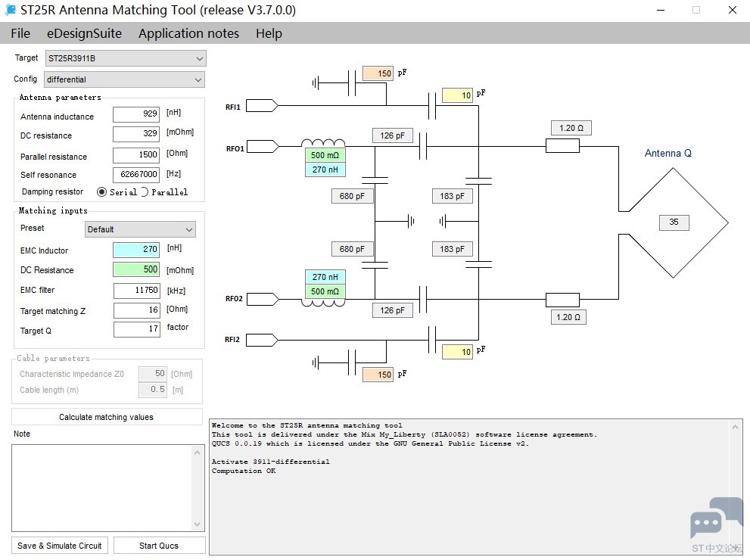The image size is (750, 560).
Task: Click the Self resonance 62667000 field
Action: [x=135, y=175]
